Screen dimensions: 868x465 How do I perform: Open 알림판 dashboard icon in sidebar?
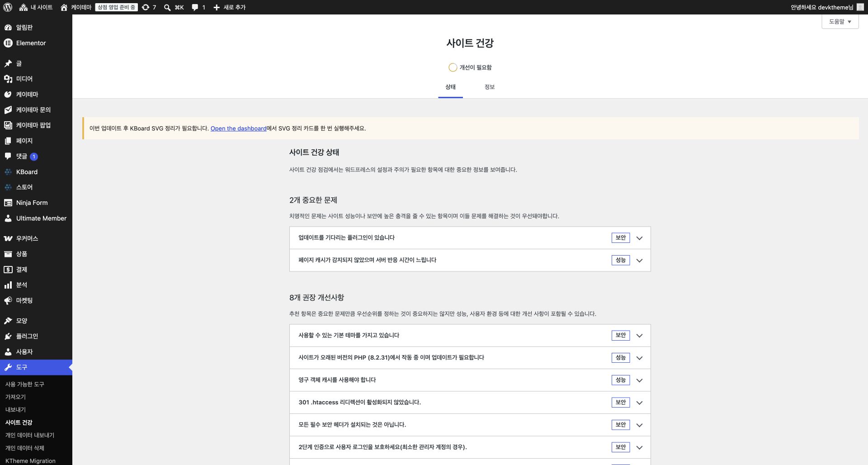coord(8,28)
